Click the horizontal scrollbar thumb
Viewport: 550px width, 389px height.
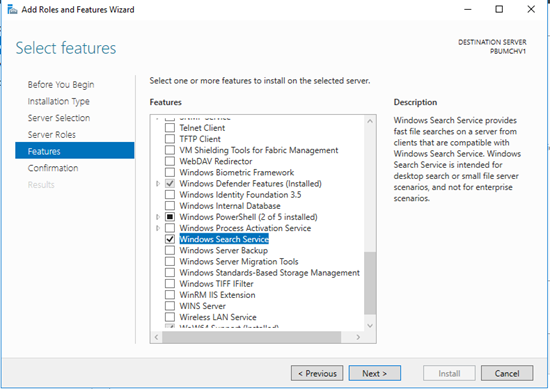(x=251, y=337)
